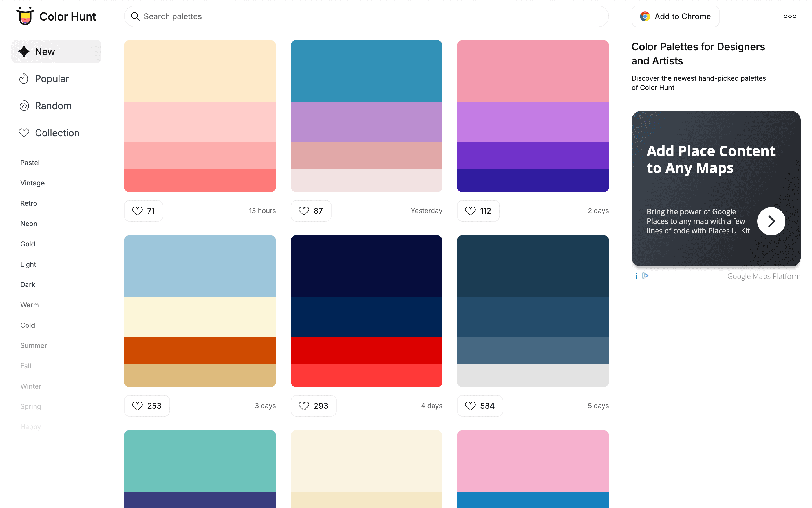
Task: Click the Add to Chrome button
Action: coord(675,16)
